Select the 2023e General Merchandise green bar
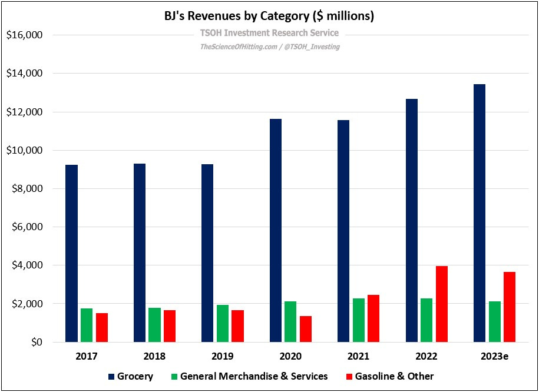 494,322
